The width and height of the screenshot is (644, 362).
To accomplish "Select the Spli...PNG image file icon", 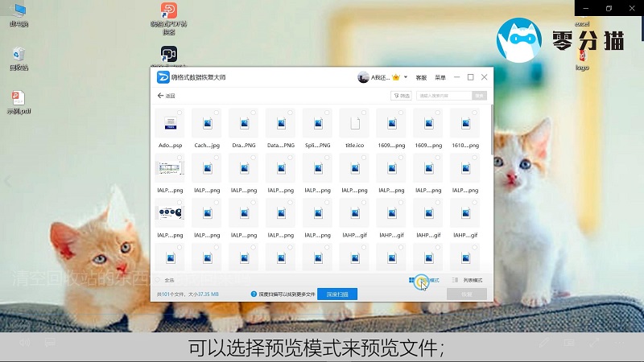I will tap(318, 123).
